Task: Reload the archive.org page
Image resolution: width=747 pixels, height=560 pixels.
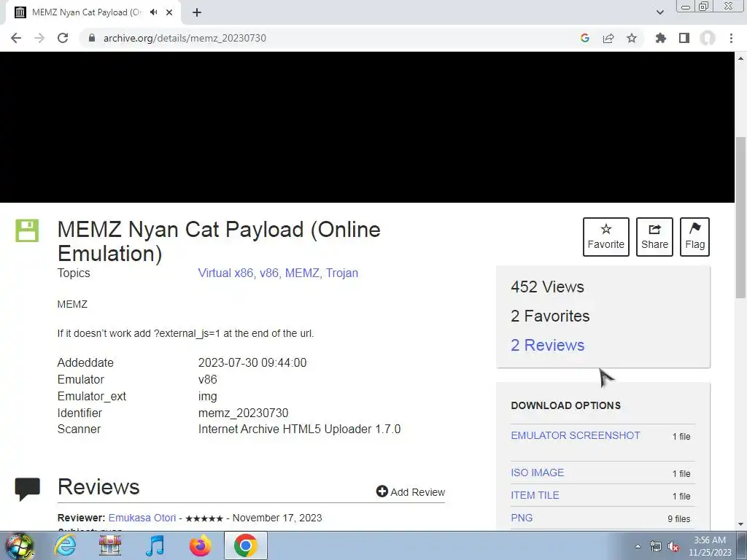Action: [63, 38]
